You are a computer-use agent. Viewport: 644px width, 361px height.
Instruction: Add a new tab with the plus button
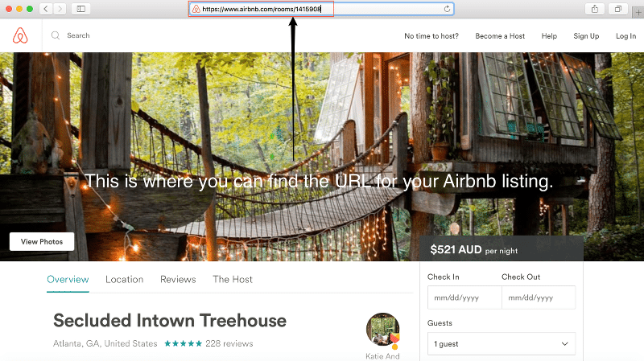(638, 12)
